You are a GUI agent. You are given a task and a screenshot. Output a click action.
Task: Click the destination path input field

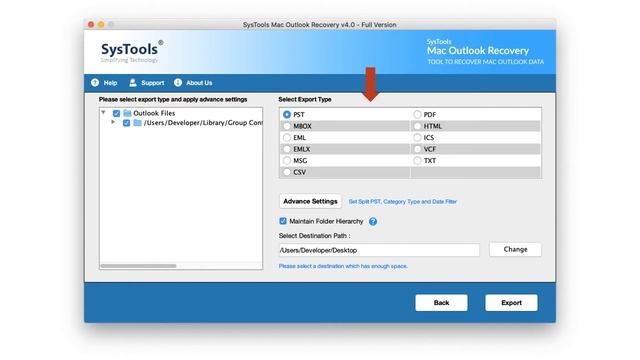pos(379,250)
